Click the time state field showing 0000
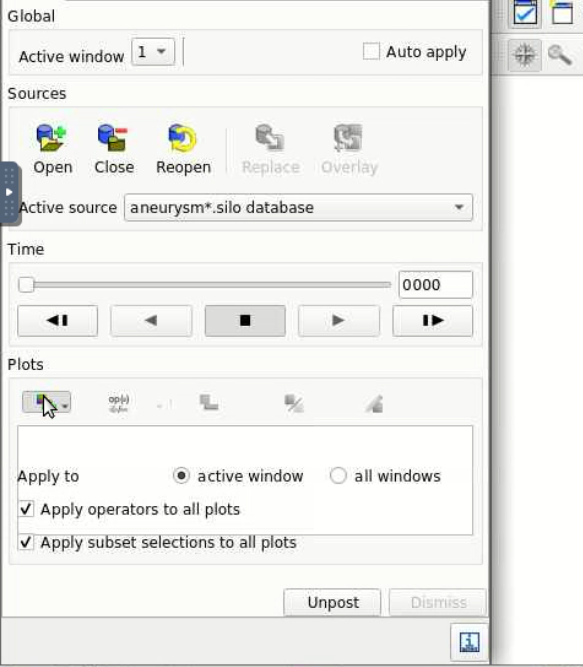 pyautogui.click(x=435, y=285)
